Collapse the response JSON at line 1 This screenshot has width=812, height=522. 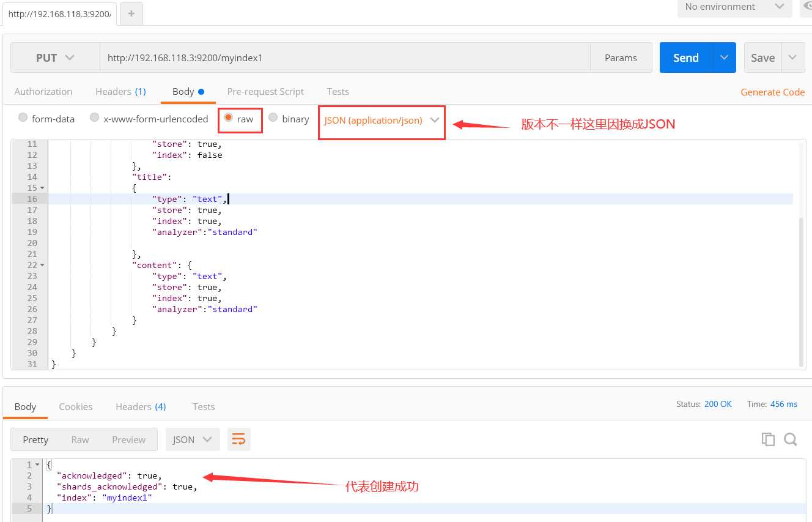[37, 464]
